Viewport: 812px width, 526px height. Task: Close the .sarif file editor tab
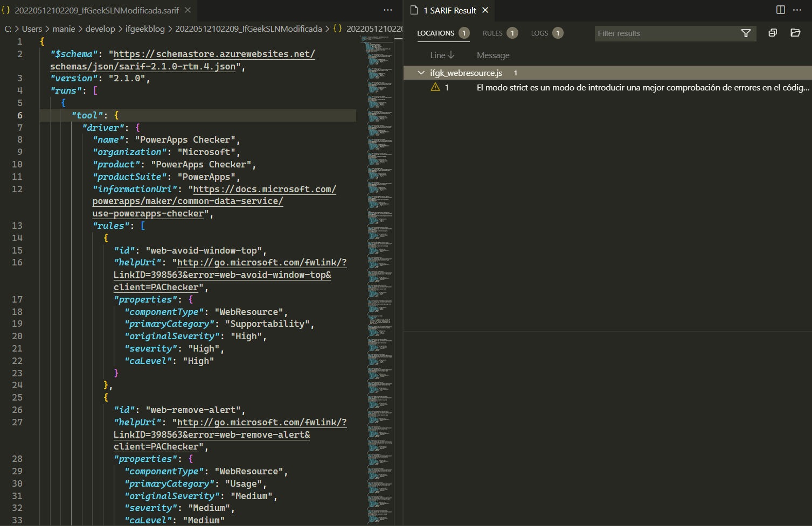188,10
